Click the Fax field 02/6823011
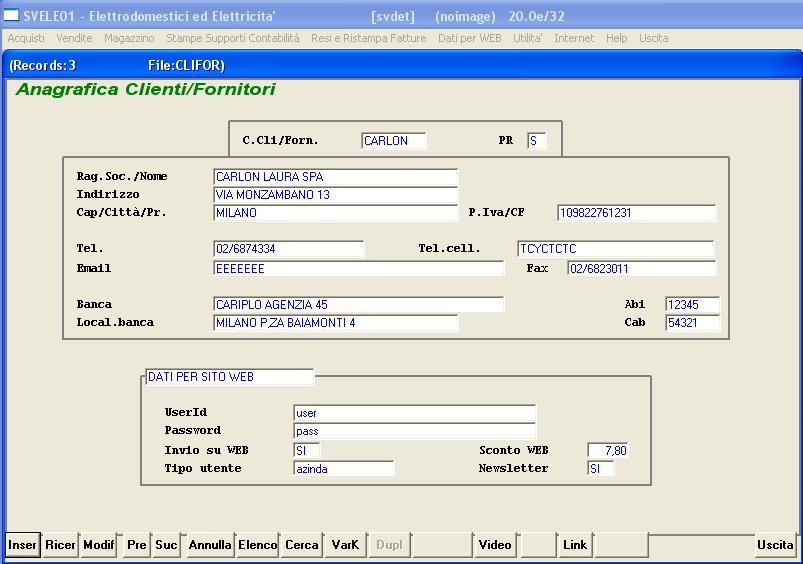The width and height of the screenshot is (803, 564). (642, 268)
